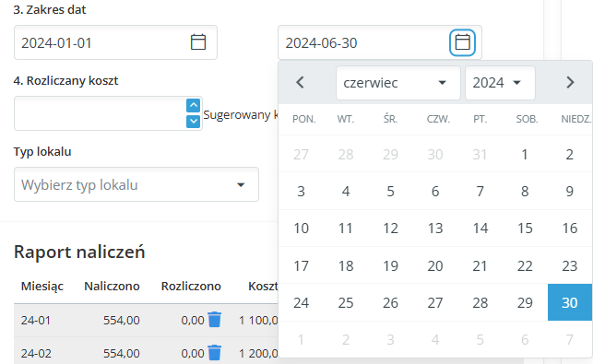Click the start date field 2024-01-01
Image resolution: width=593 pixels, height=364 pixels.
(102, 42)
